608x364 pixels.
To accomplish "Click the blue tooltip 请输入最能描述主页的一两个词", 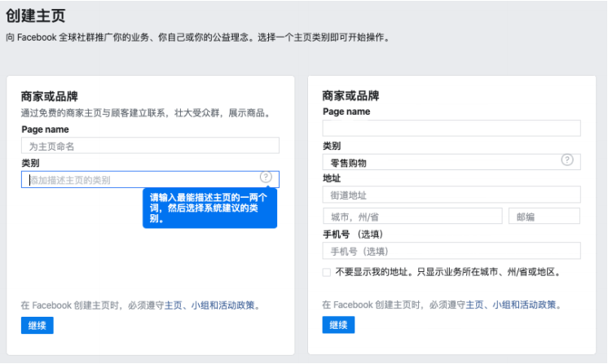I will (209, 208).
